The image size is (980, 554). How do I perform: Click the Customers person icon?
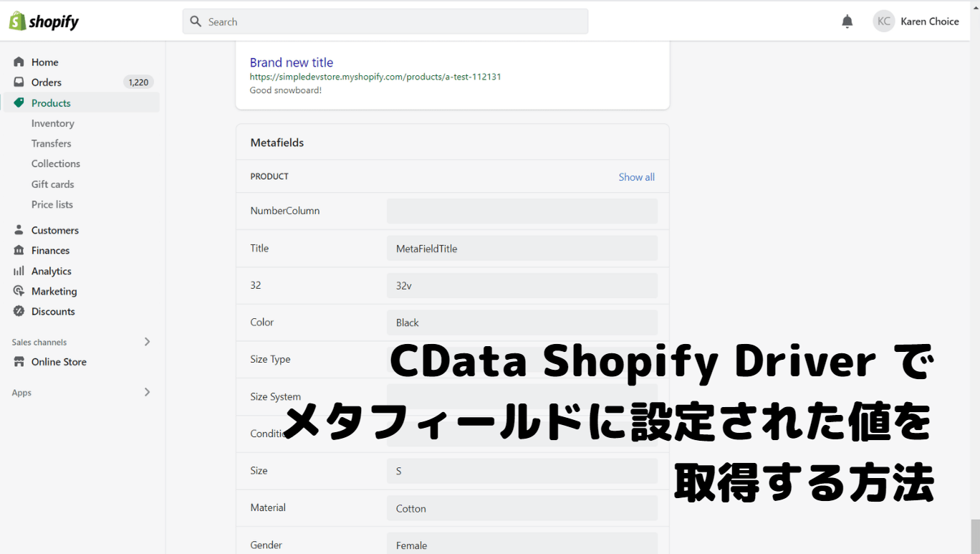[x=19, y=230]
